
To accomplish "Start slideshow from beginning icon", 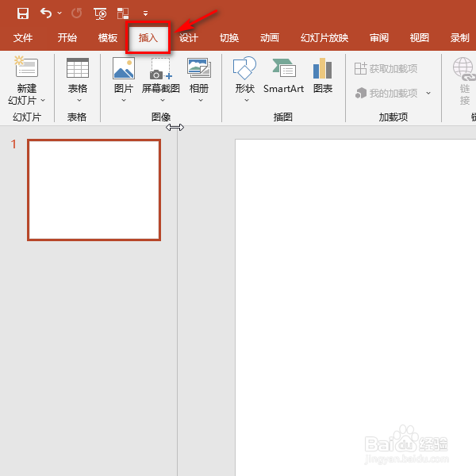I will tap(100, 13).
